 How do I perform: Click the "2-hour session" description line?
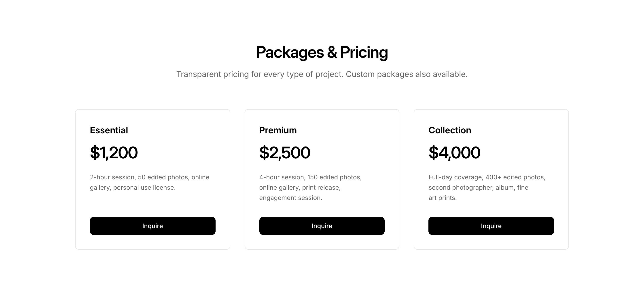(150, 177)
